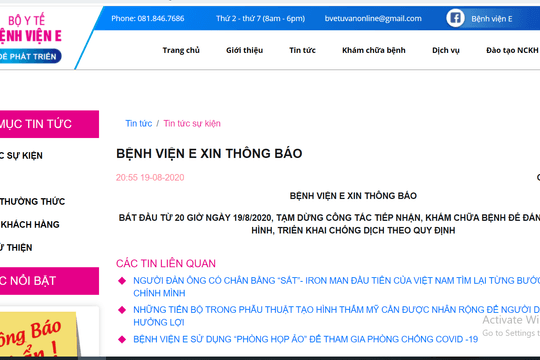Click the Nổi bật sidebar header
The width and height of the screenshot is (540, 360).
(49, 281)
